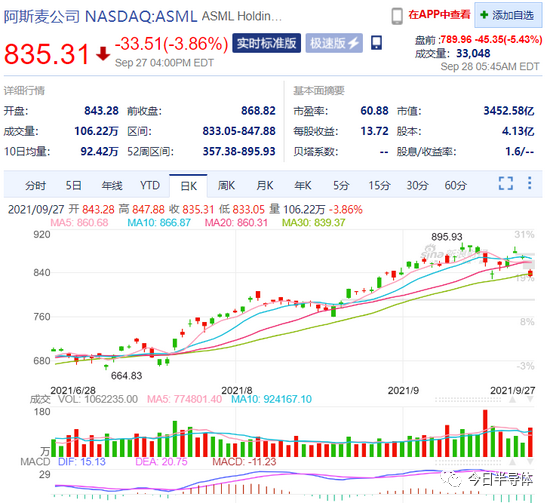Click the VOL: 1062235.00 label

(98, 400)
